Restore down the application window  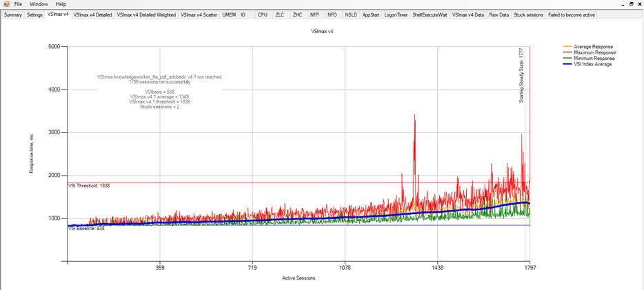click(x=632, y=3)
